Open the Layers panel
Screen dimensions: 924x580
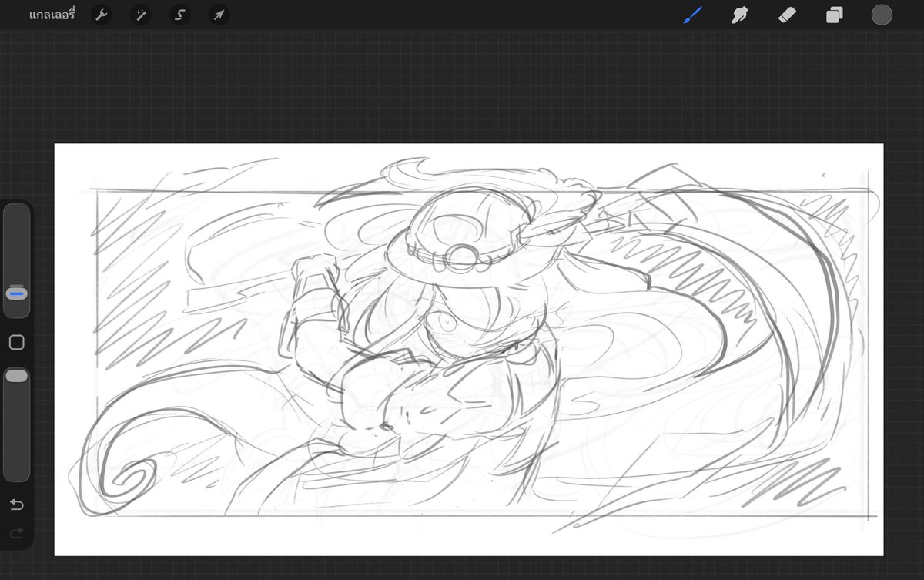coord(835,15)
